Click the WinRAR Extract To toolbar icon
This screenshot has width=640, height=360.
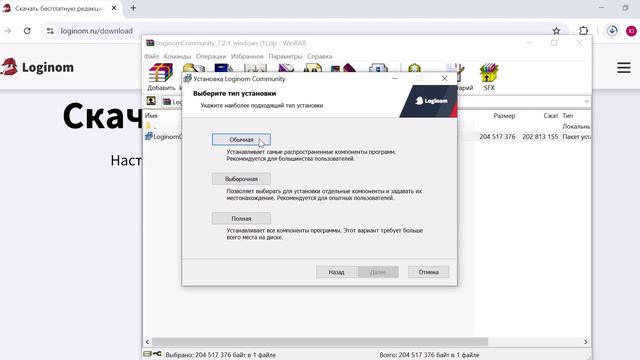pyautogui.click(x=194, y=69)
